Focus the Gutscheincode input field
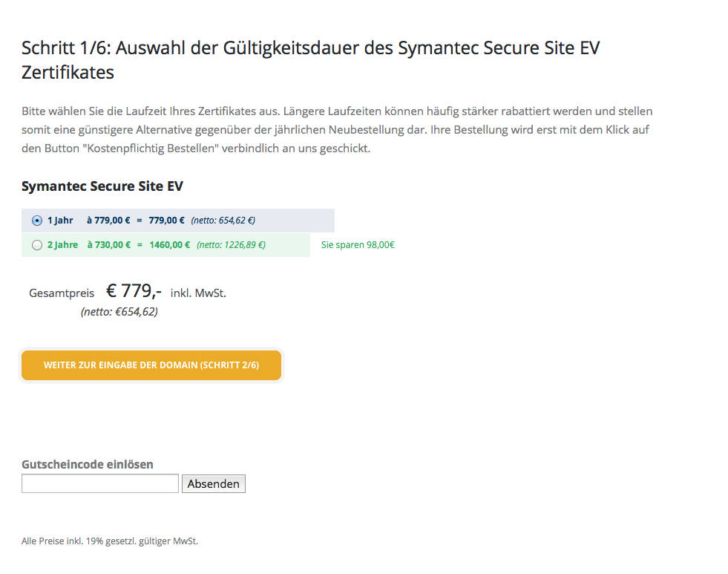728x574 pixels. 100,483
